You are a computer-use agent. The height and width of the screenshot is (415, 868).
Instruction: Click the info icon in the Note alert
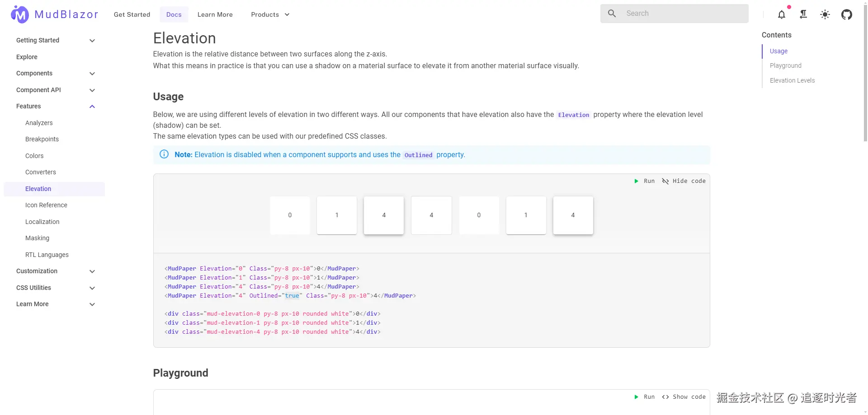tap(164, 154)
